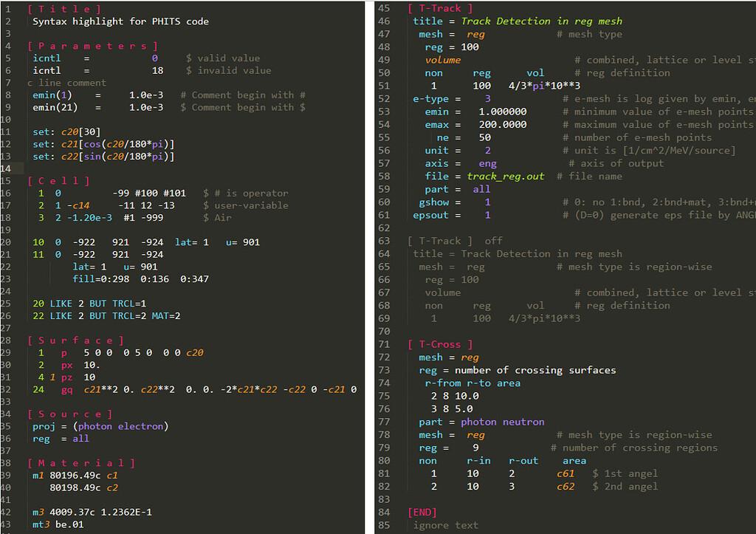Click the '1.000000' emin value
The height and width of the screenshot is (534, 756).
tap(502, 112)
